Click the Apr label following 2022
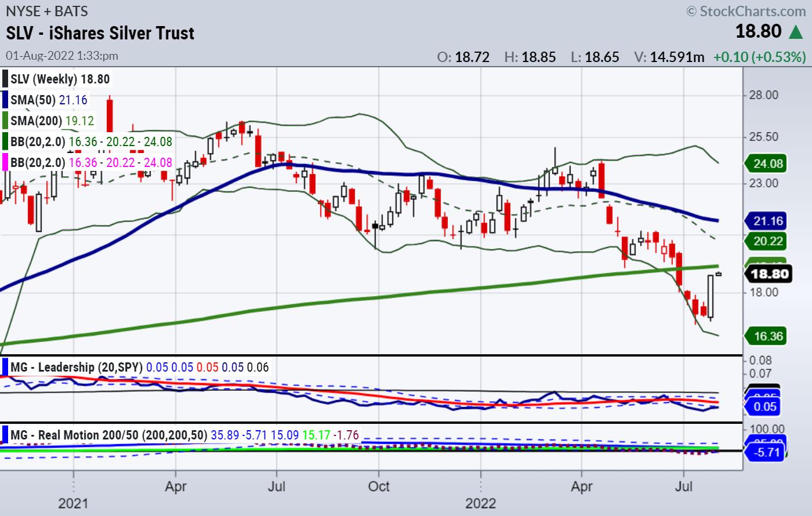The height and width of the screenshot is (516, 812). [582, 486]
